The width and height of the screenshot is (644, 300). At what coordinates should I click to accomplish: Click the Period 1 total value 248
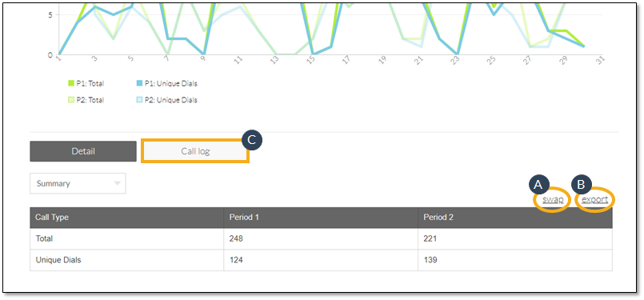[x=236, y=238]
